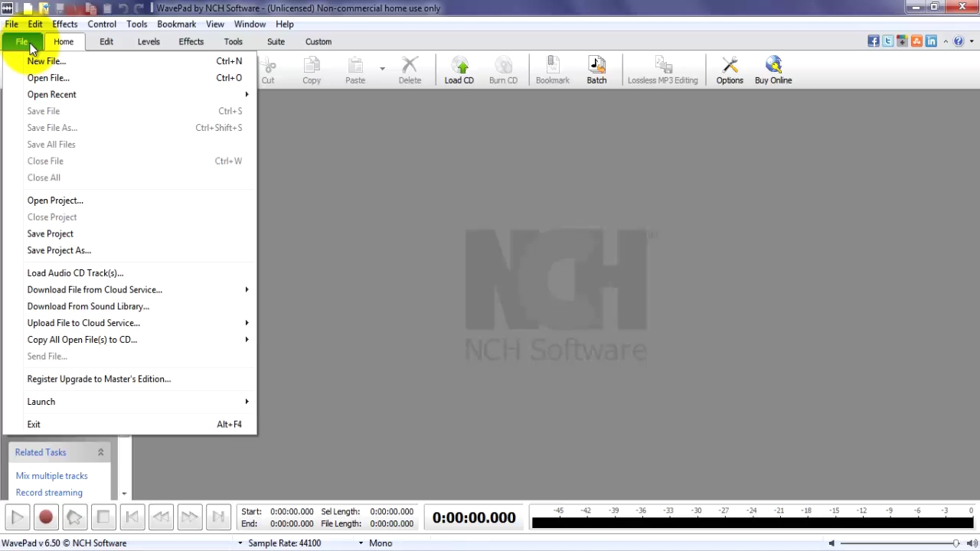Choose Exit from the File menu
This screenshot has height=551, width=980.
(138, 425)
